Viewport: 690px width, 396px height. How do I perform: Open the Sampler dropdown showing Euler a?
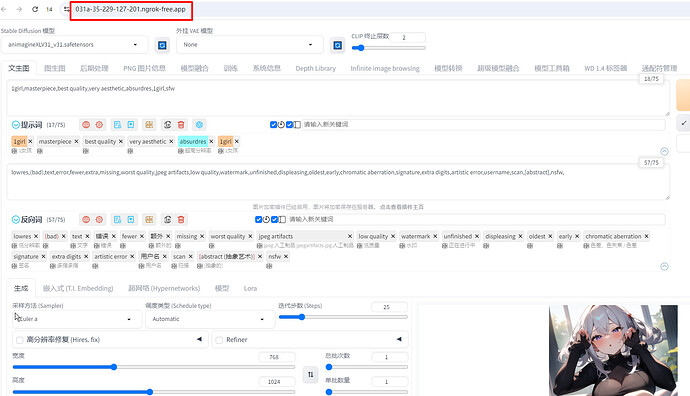click(77, 319)
